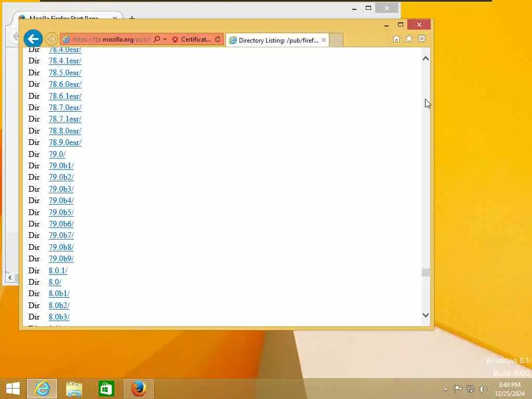Open the 79.0b1/ directory link
Viewport: 532px width, 399px height.
tap(61, 166)
